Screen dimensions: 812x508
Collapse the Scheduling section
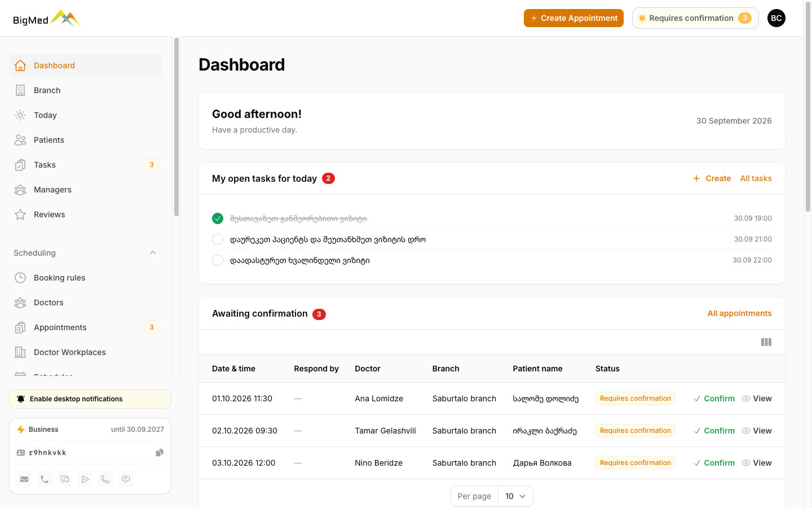coord(153,253)
